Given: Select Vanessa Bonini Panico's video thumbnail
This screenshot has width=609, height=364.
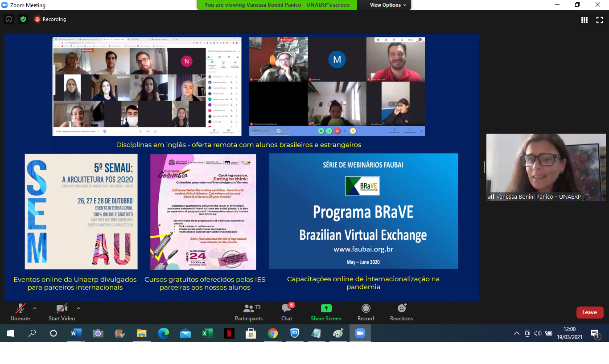Looking at the screenshot, I should 546,167.
